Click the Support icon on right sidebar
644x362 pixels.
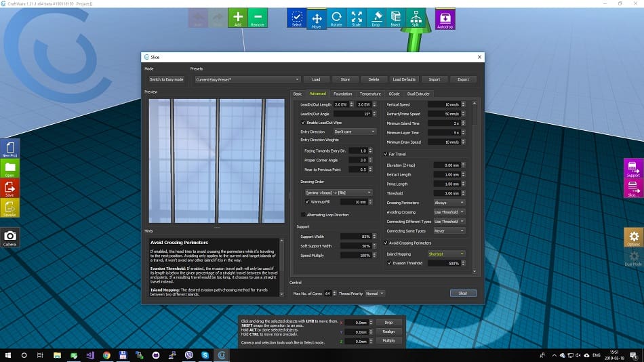[x=633, y=169]
